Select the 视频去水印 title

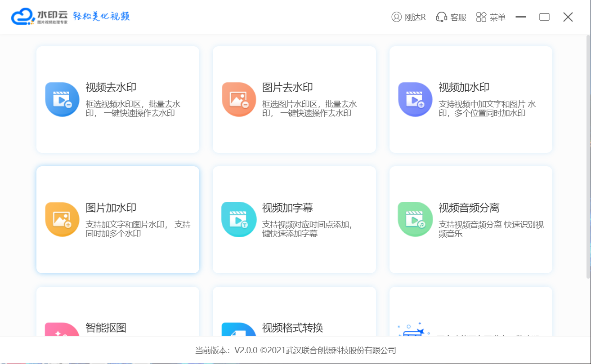[111, 88]
